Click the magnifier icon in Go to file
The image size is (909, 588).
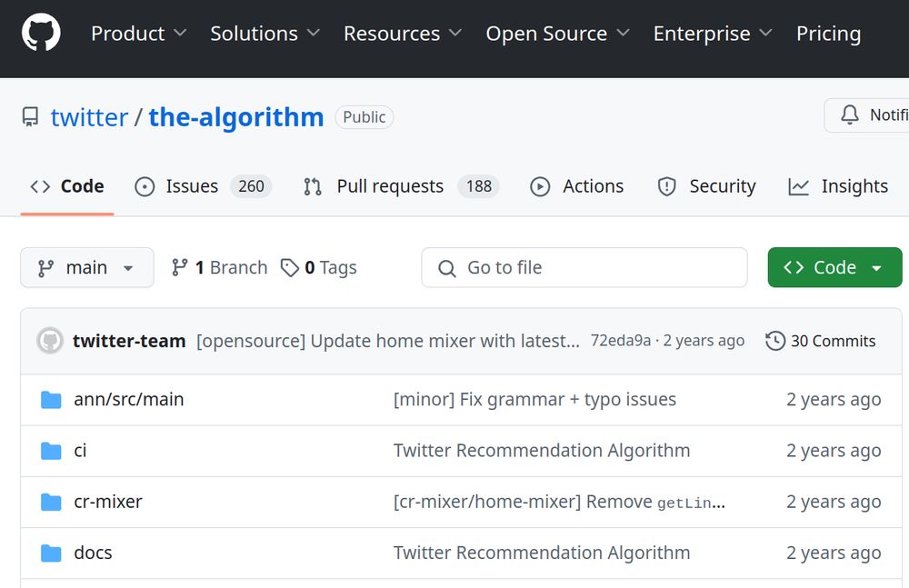coord(446,268)
